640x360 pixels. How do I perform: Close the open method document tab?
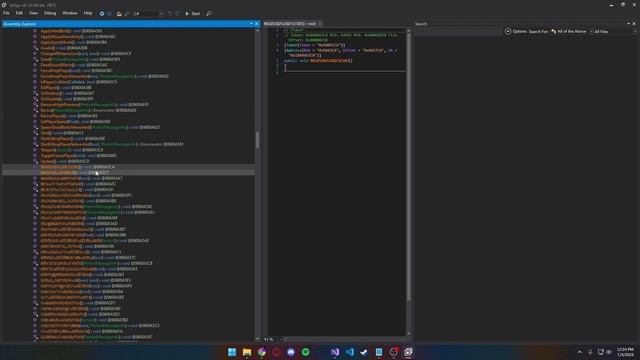tap(320, 24)
